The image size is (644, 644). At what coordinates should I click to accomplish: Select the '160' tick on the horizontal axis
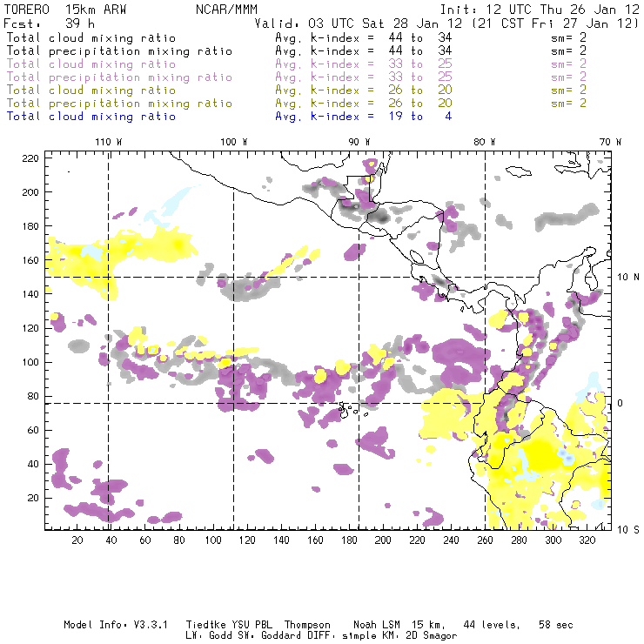[x=315, y=540]
